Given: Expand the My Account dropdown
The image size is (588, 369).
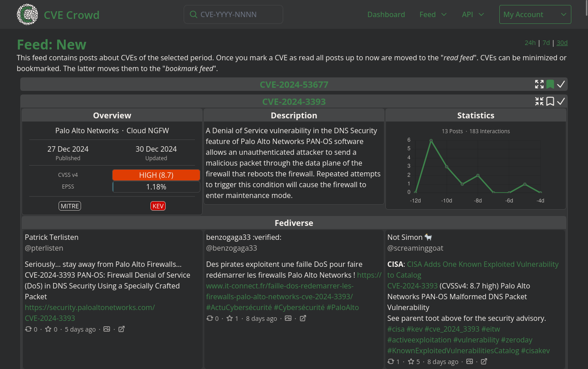Looking at the screenshot, I should tap(535, 14).
